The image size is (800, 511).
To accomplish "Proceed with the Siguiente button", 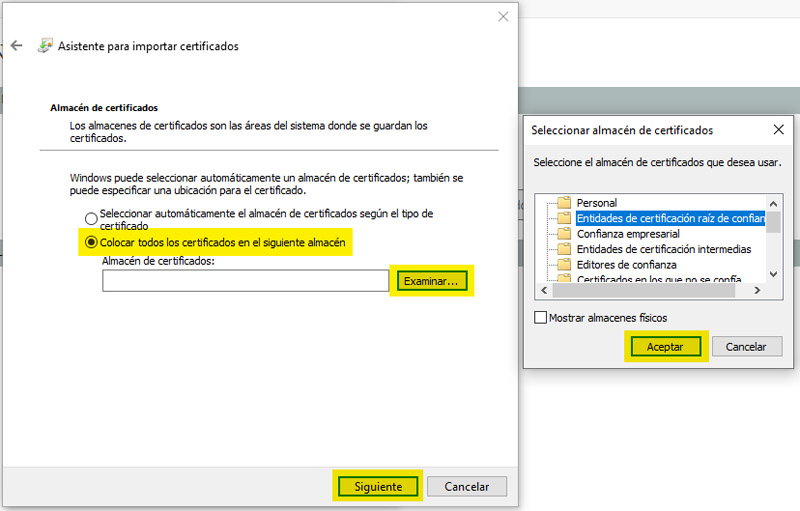I will click(377, 487).
